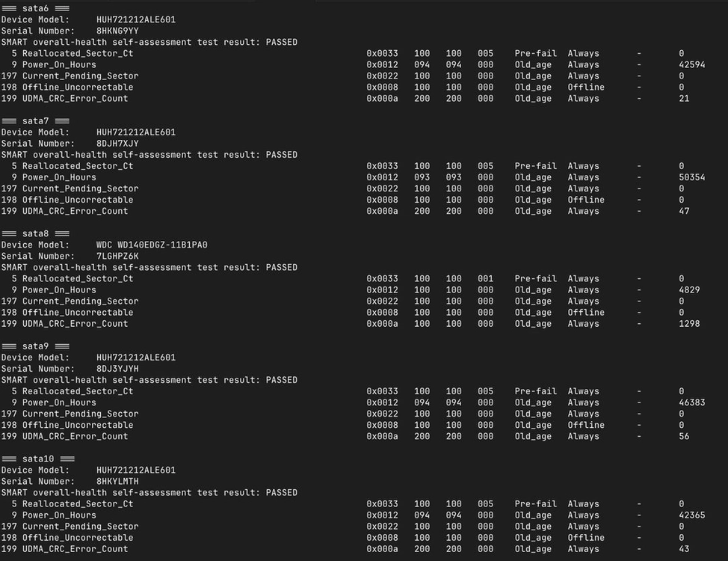Click the sata6 section header
This screenshot has height=561, width=728.
pyautogui.click(x=35, y=8)
